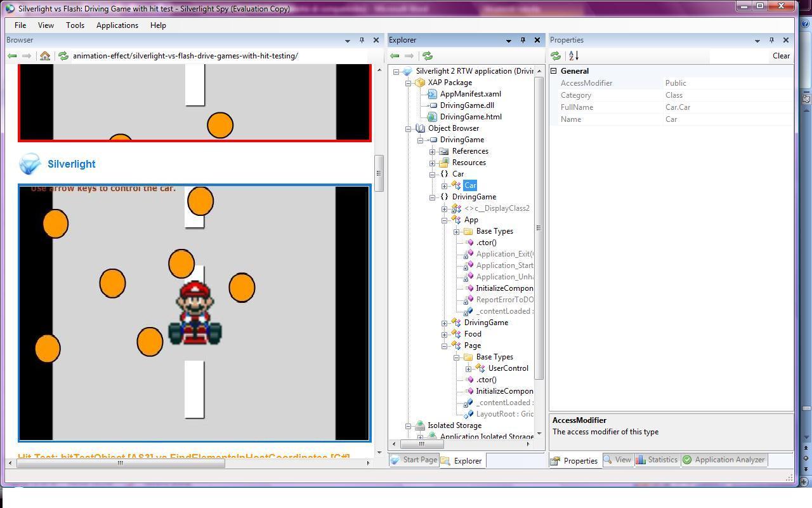Select DrivingGame.dll in tree
Viewport: 812px width, 508px height.
click(x=467, y=105)
